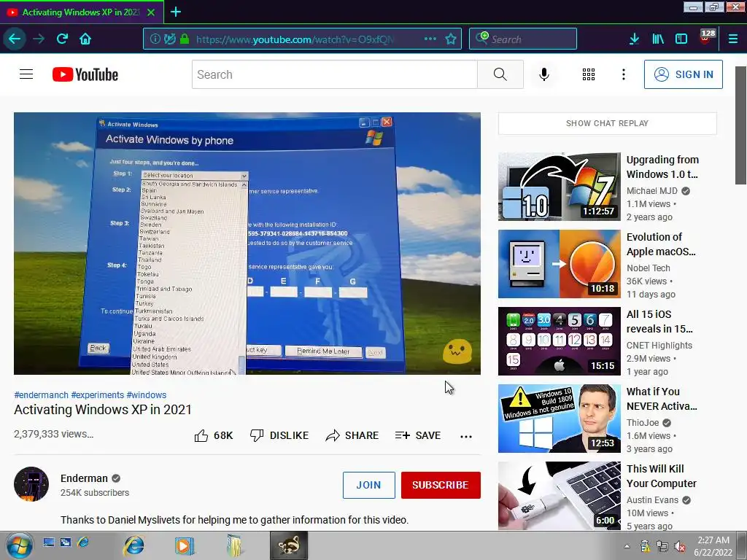
Task: Show hidden tray icons arrow
Action: [627, 547]
